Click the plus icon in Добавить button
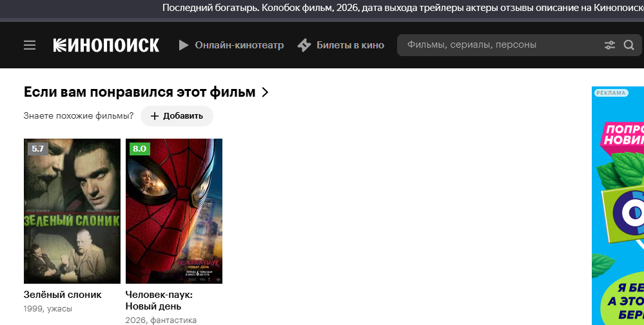The width and height of the screenshot is (644, 325). click(x=155, y=116)
